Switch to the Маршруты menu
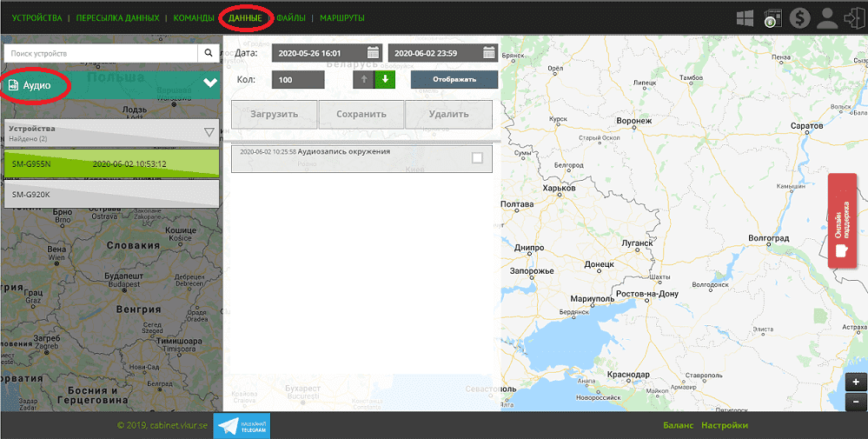The width and height of the screenshot is (868, 439). (x=341, y=18)
